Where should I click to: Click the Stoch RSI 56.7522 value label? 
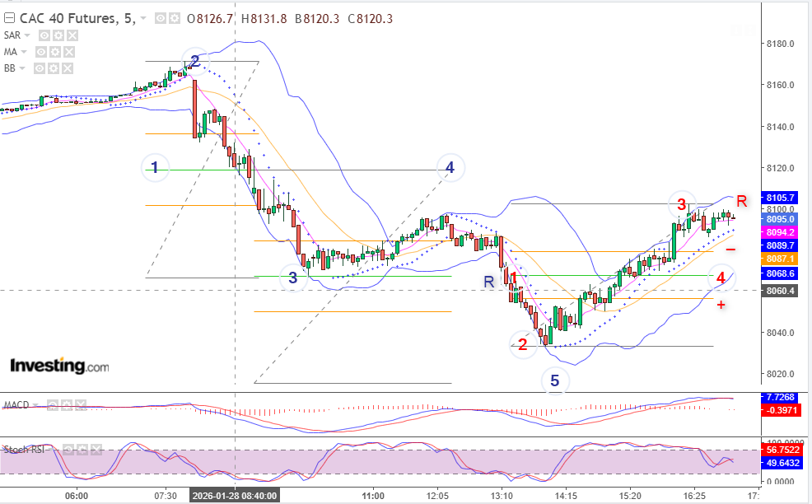(782, 450)
